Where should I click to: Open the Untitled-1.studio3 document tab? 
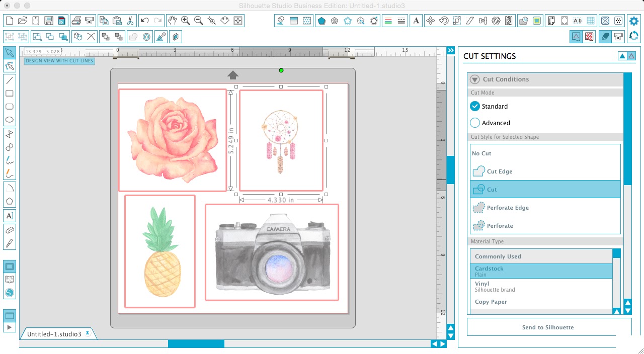(54, 334)
